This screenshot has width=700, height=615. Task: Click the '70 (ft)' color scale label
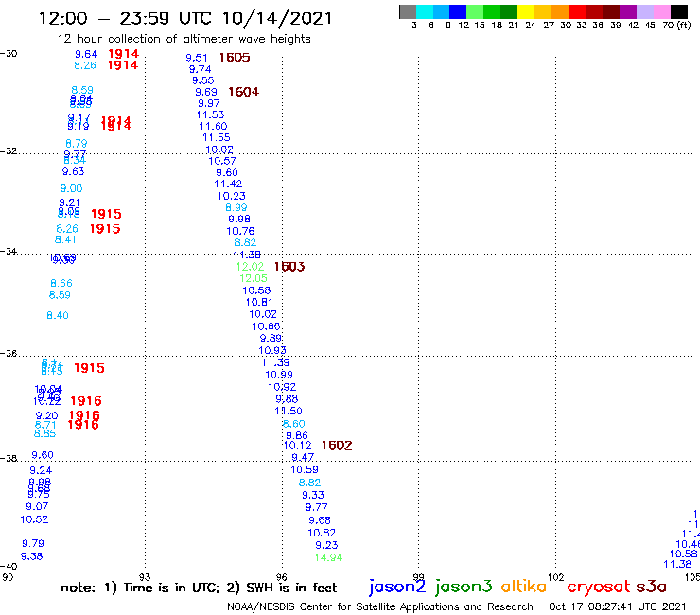(676, 26)
